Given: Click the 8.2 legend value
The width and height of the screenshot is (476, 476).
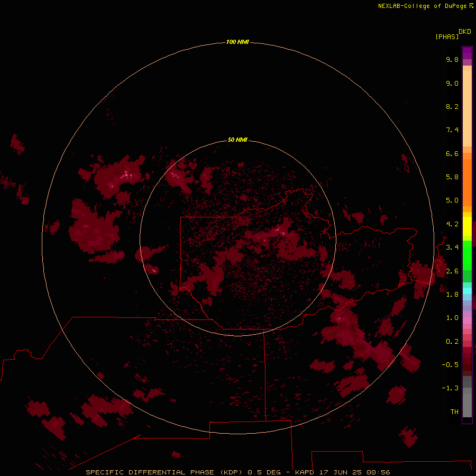Looking at the screenshot, I should click(452, 106).
